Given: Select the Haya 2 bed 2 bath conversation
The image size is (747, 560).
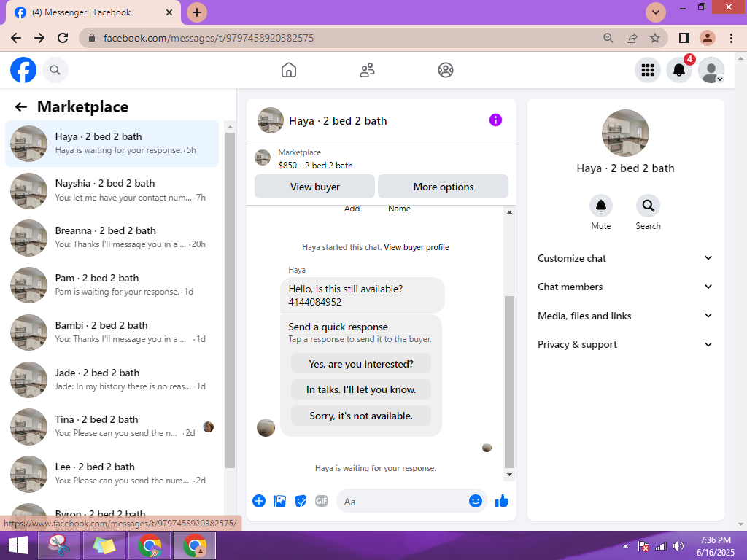Looking at the screenshot, I should pyautogui.click(x=112, y=144).
